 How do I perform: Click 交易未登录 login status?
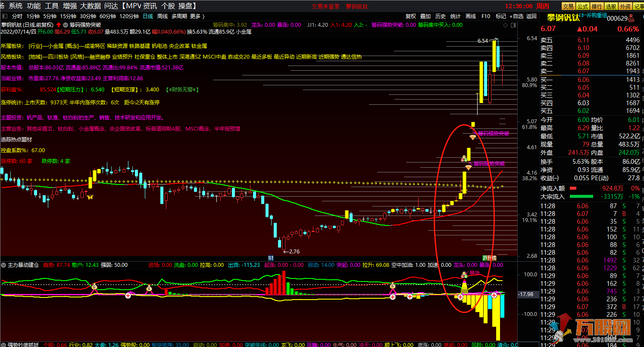(325, 6)
